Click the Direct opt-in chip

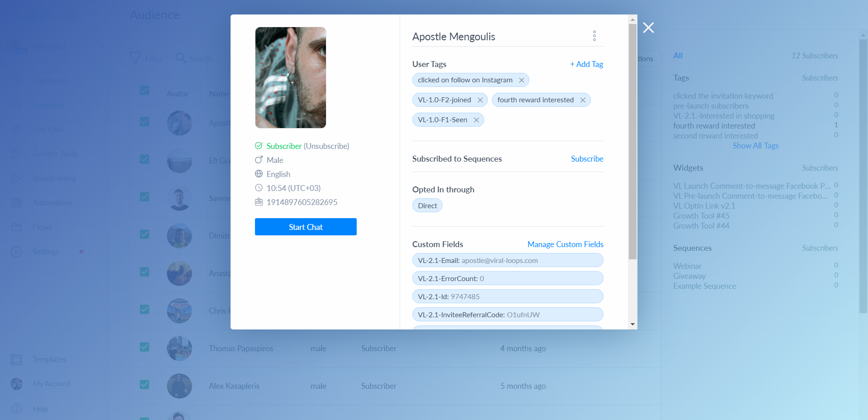point(427,205)
